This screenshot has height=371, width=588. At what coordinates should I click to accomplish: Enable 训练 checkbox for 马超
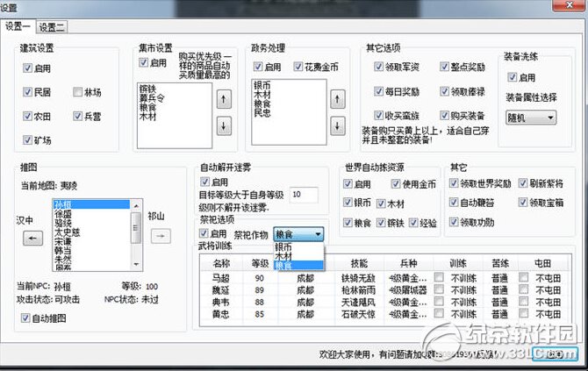click(x=439, y=278)
